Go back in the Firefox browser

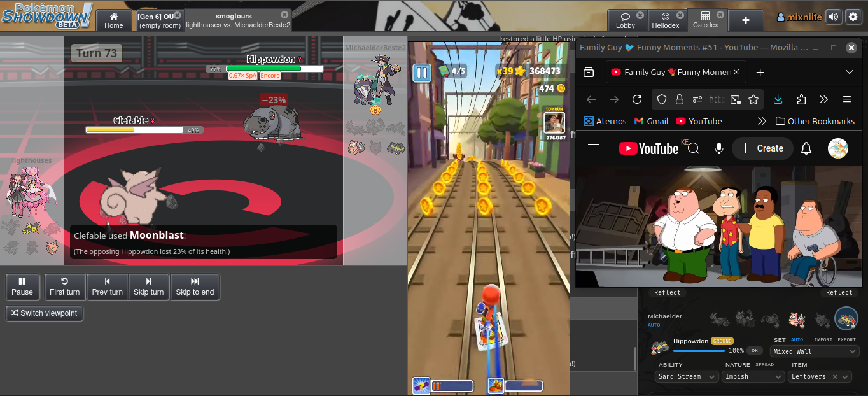(x=591, y=99)
